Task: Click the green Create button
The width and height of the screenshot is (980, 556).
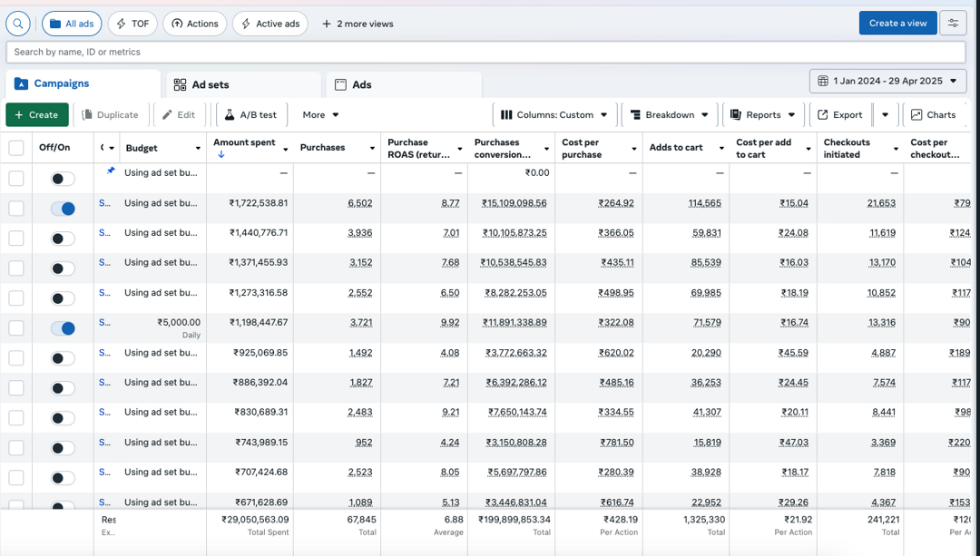Action: (37, 115)
